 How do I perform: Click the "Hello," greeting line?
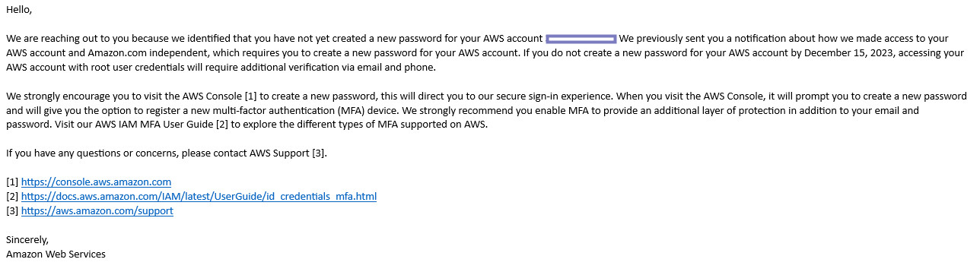pyautogui.click(x=20, y=10)
